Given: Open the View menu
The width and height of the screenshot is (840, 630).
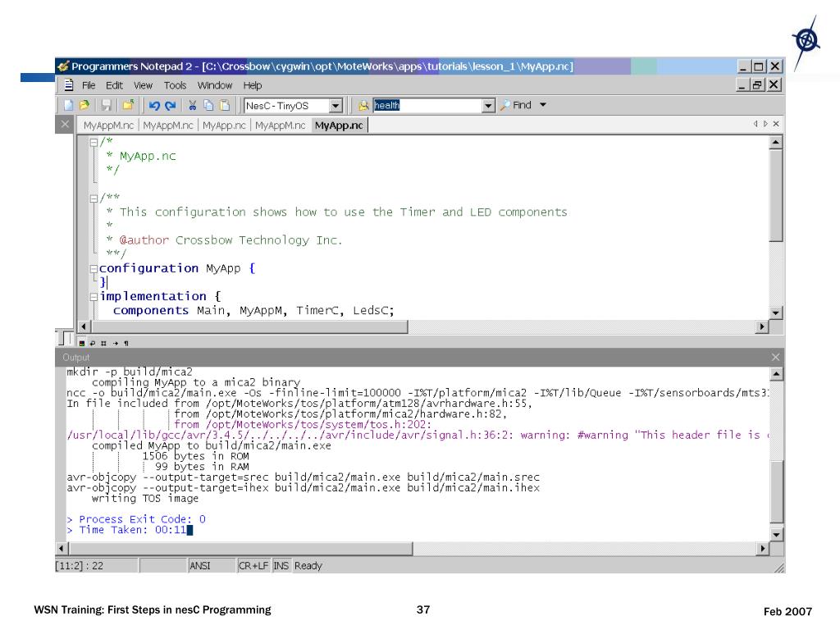Looking at the screenshot, I should pos(143,85).
